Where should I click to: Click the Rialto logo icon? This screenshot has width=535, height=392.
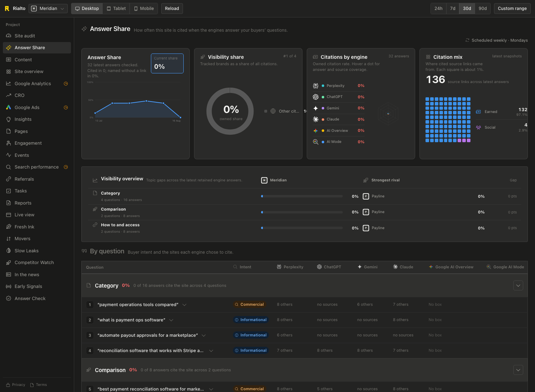click(x=7, y=9)
